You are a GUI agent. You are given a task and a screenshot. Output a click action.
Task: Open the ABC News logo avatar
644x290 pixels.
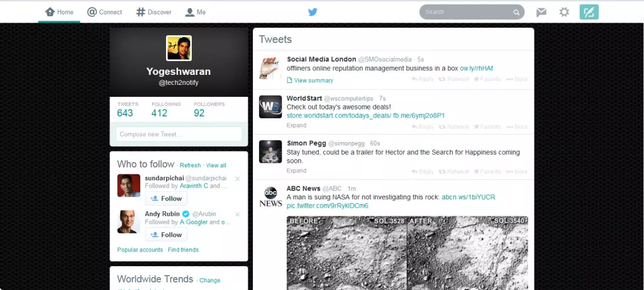(270, 196)
